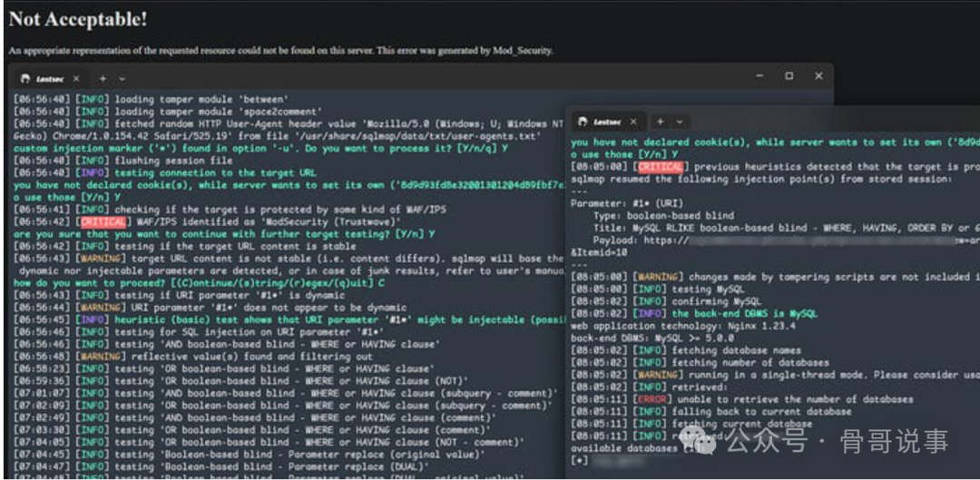Click the 'generated by Mod_Security' error sentence

point(465,51)
